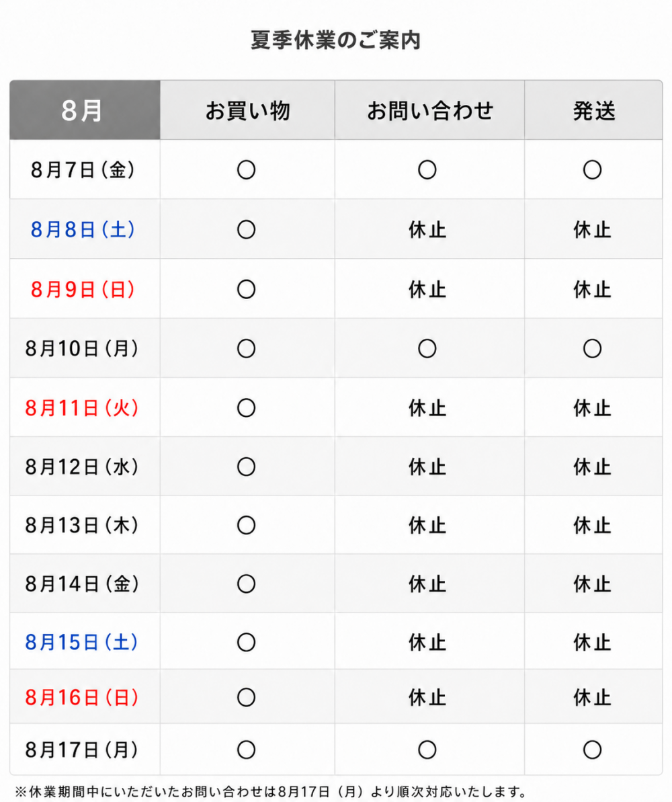
Task: Click the footnote about 8月17日 inquiries
Action: (271, 793)
